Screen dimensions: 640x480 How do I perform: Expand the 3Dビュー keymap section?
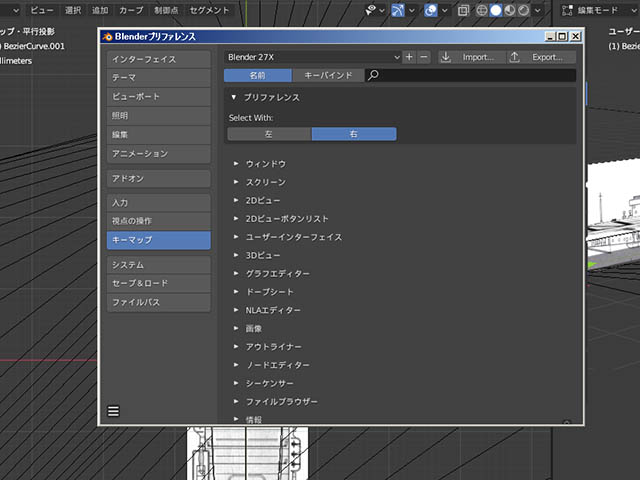[x=236, y=255]
